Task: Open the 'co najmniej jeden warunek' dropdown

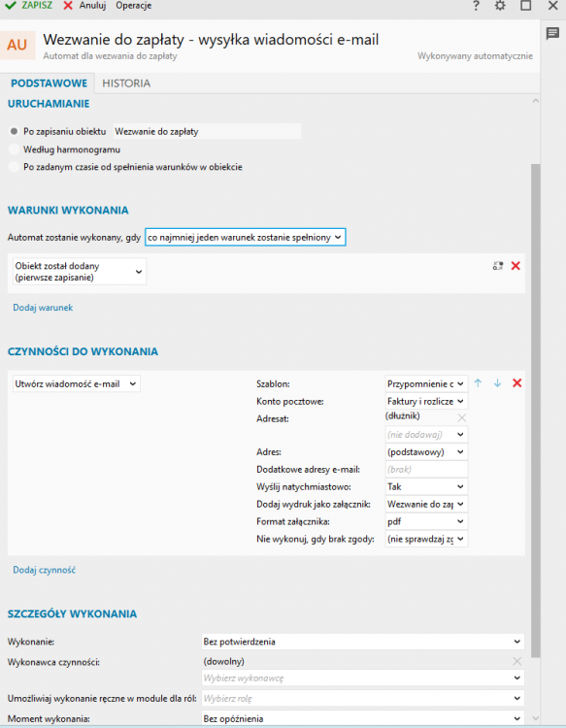Action: click(246, 237)
